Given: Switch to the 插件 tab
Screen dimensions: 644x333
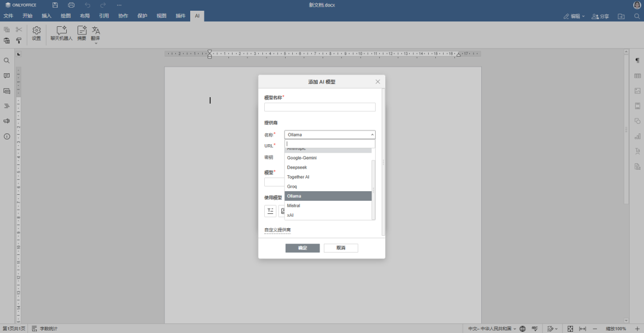Looking at the screenshot, I should pyautogui.click(x=180, y=16).
